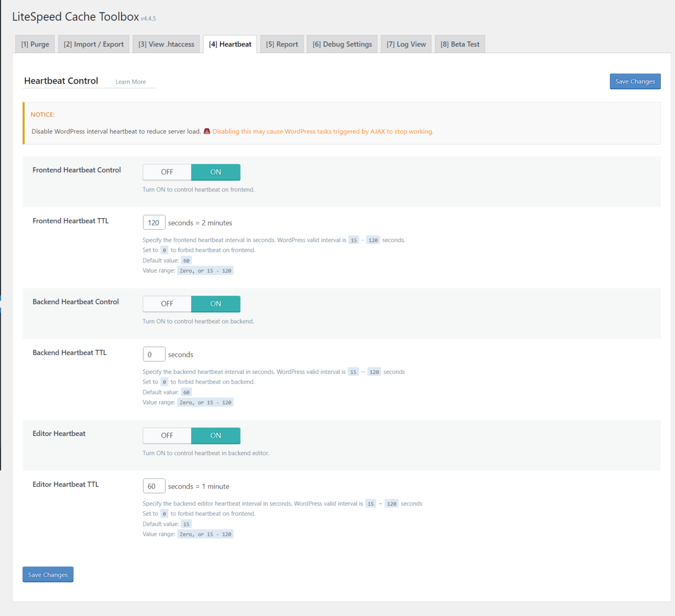Screen dimensions: 675x616
Task: Set Backend Heartbeat Control to ON
Action: (215, 304)
